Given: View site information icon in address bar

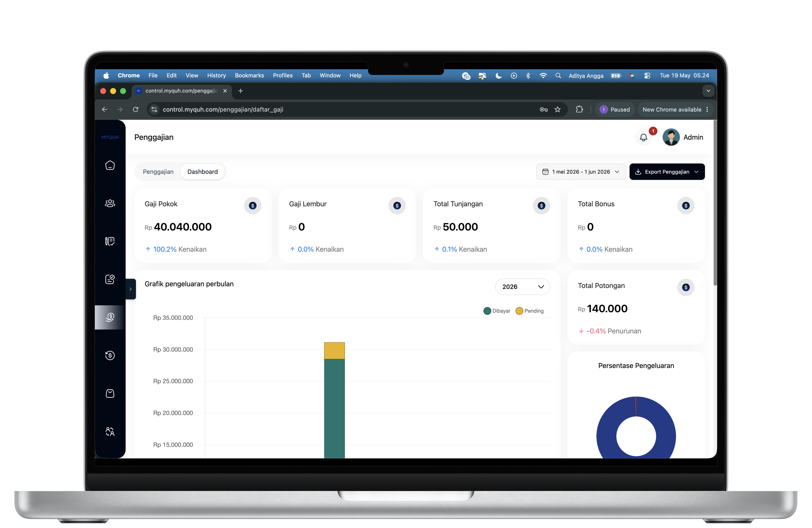Looking at the screenshot, I should (x=154, y=110).
